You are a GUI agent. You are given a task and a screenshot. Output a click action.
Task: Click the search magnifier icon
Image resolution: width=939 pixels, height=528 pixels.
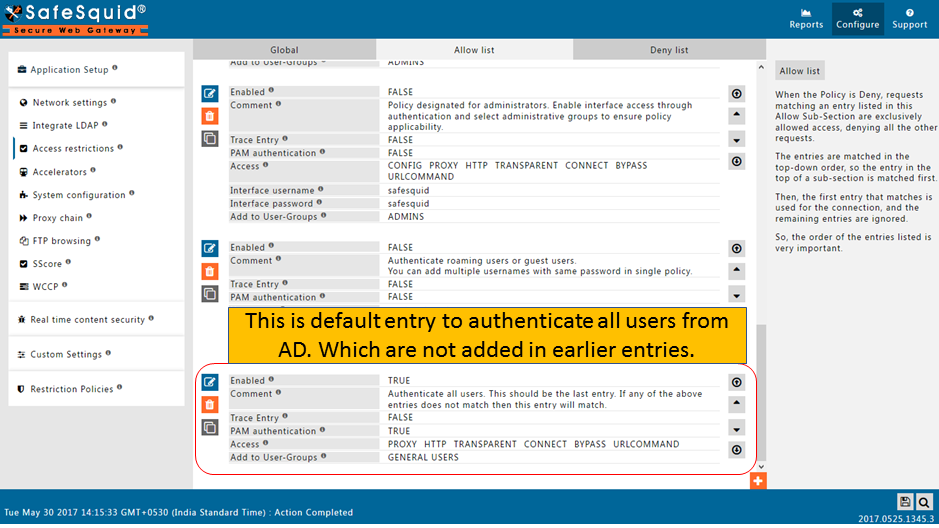[x=923, y=502]
